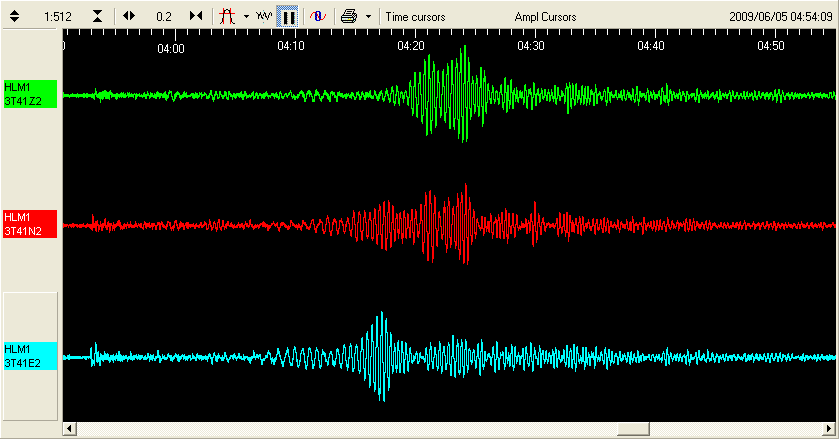Click the horizontal time expand arrows icon
The image size is (840, 440).
(129, 16)
